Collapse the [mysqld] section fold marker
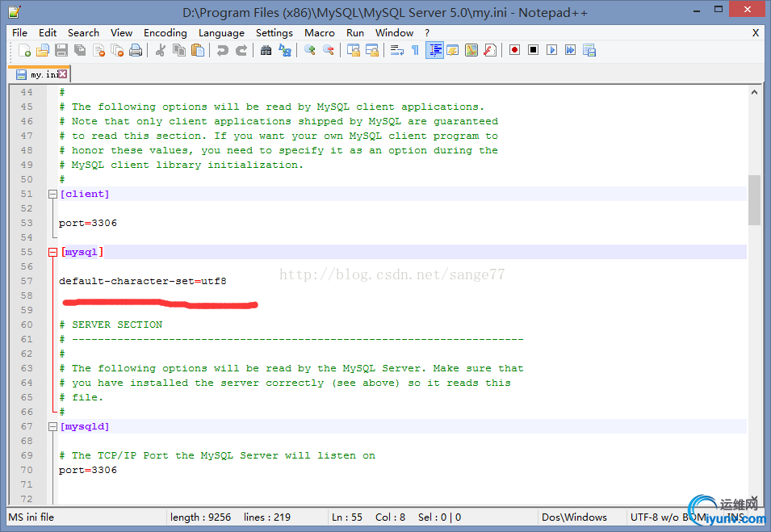The height and width of the screenshot is (532, 771). (x=52, y=427)
